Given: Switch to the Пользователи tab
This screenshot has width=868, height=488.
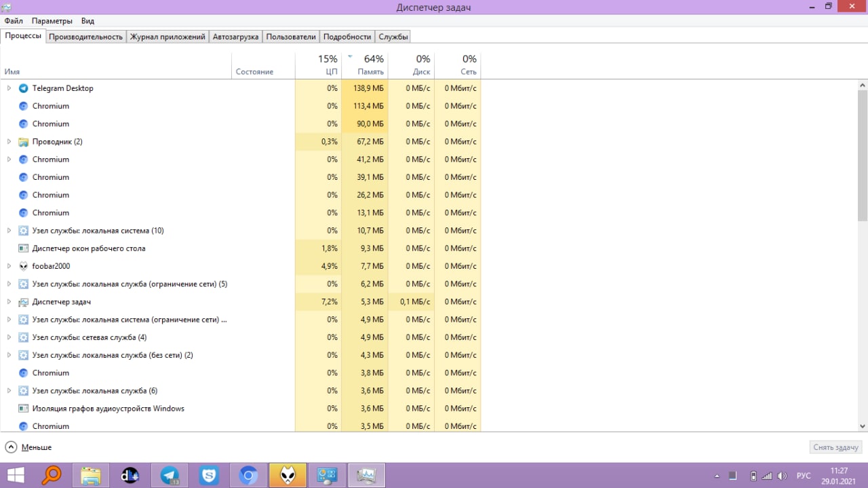Looking at the screenshot, I should (x=291, y=37).
